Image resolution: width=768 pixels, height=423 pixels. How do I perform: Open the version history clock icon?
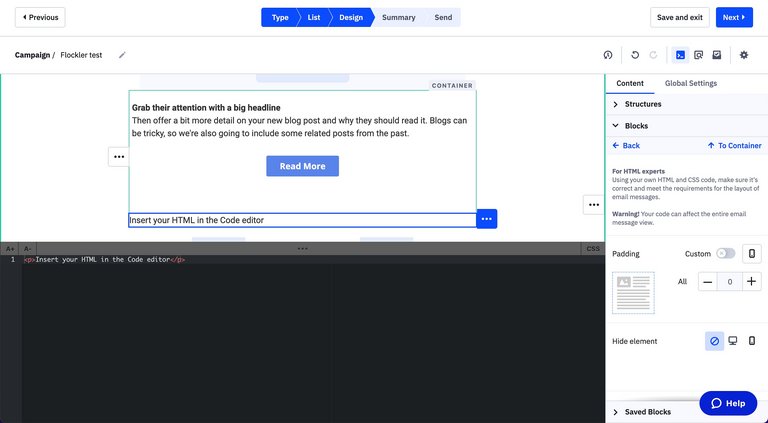click(608, 55)
